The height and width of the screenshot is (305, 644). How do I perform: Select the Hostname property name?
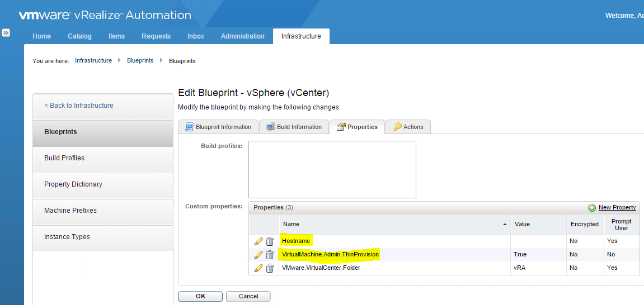[297, 241]
